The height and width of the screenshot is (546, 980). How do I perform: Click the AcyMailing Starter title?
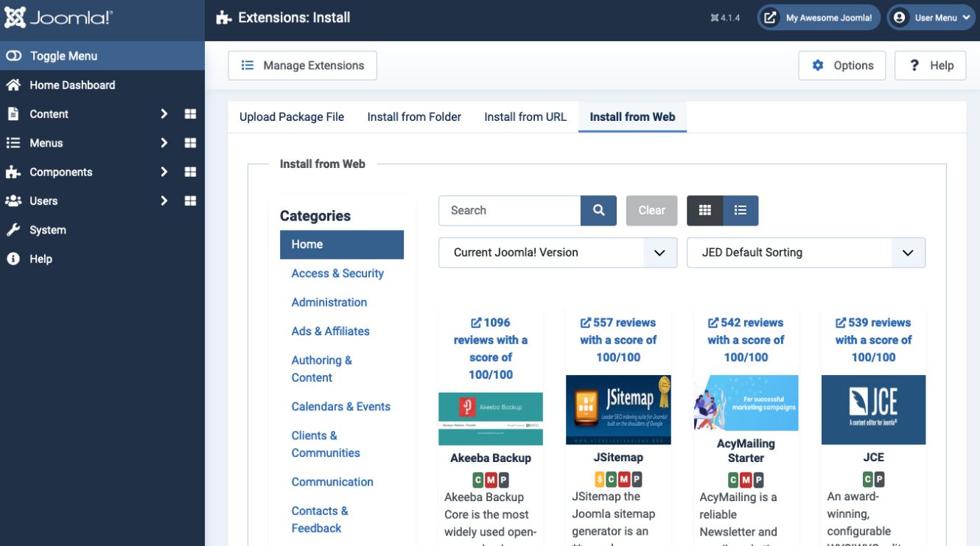point(746,451)
